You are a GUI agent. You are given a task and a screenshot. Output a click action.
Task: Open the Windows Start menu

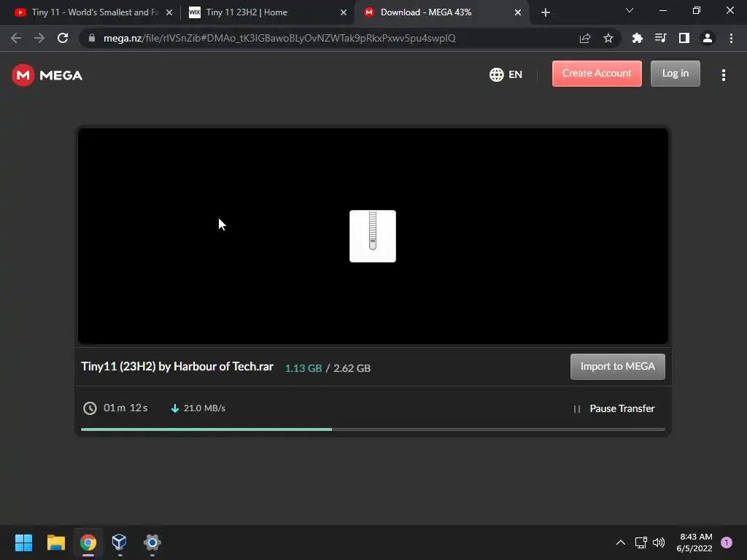[x=23, y=542]
